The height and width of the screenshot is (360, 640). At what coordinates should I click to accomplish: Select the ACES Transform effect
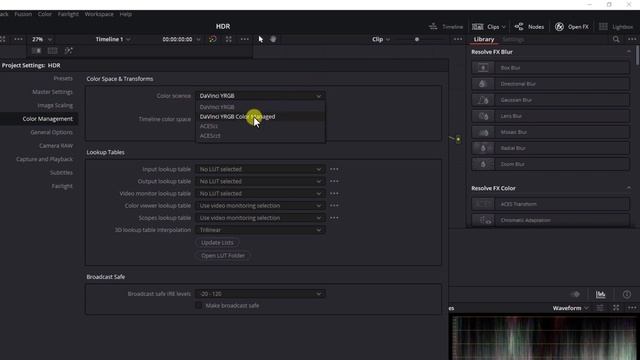(x=550, y=204)
